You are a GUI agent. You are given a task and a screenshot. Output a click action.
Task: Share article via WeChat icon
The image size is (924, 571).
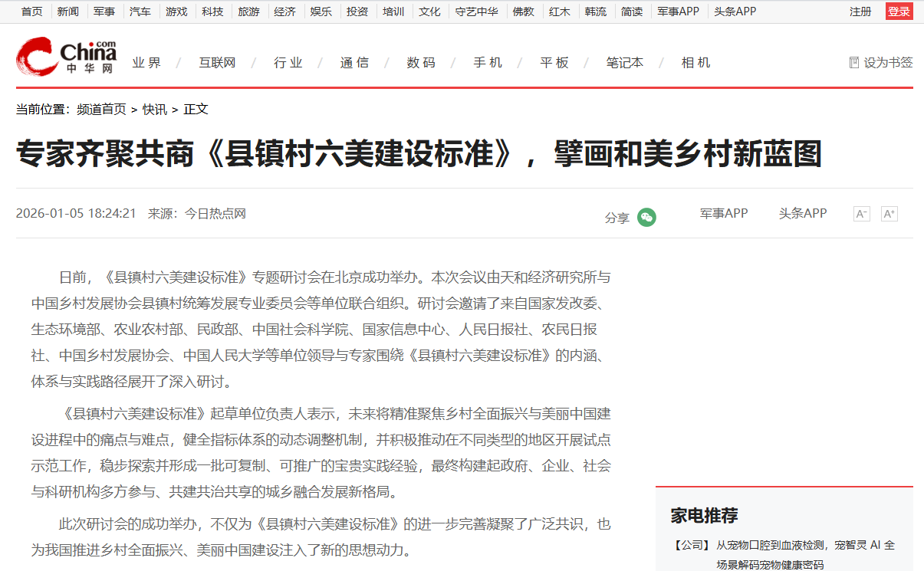tap(647, 218)
